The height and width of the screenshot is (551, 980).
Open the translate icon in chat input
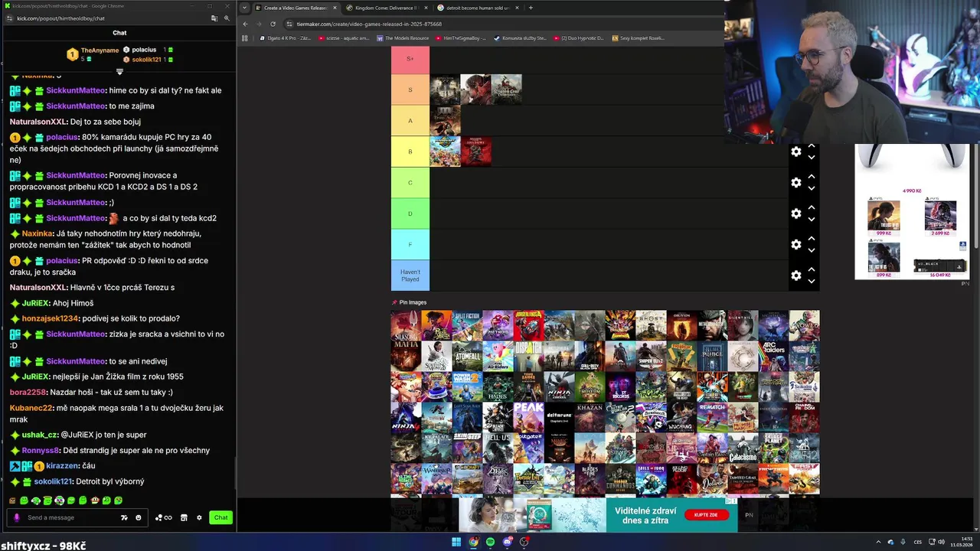point(124,517)
